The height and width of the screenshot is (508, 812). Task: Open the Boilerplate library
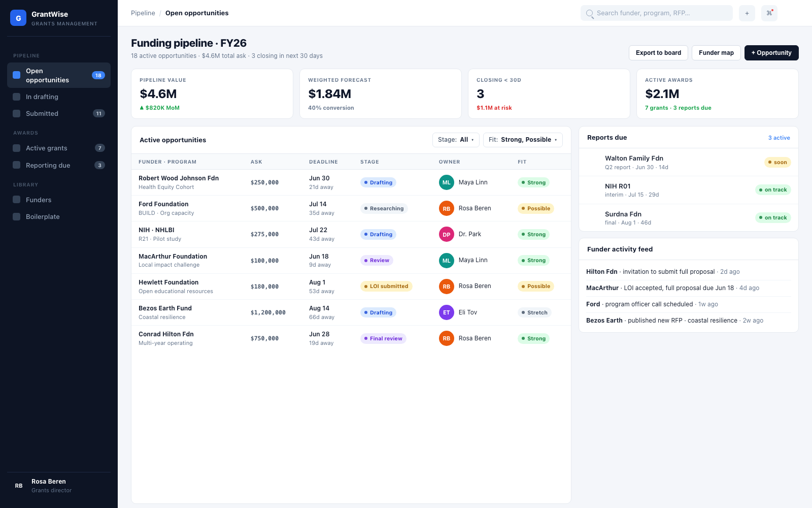[x=59, y=216]
